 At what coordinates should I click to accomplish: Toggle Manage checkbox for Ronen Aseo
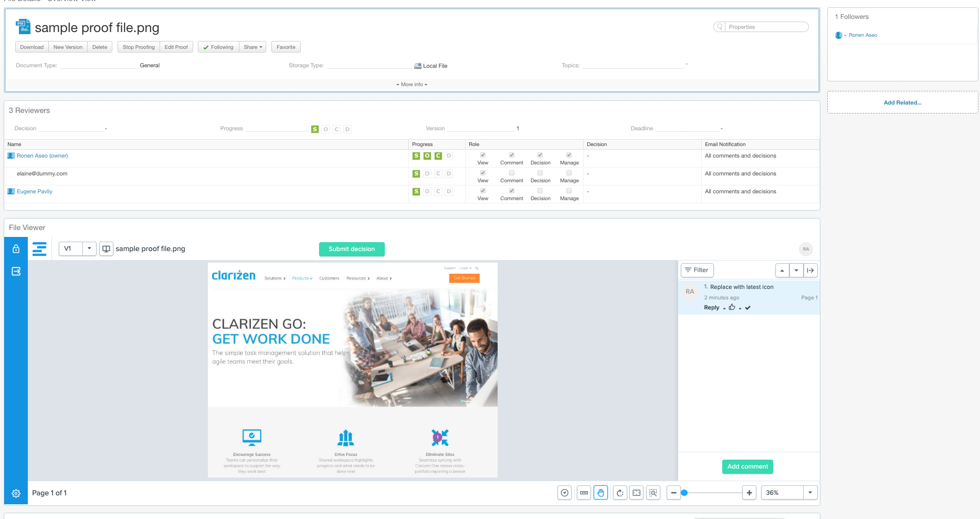pos(569,155)
